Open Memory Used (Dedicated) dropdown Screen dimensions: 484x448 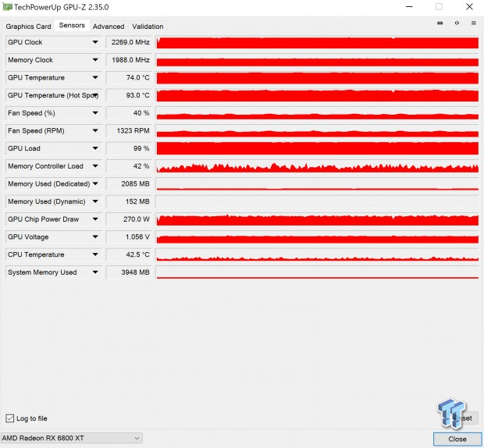pos(95,183)
